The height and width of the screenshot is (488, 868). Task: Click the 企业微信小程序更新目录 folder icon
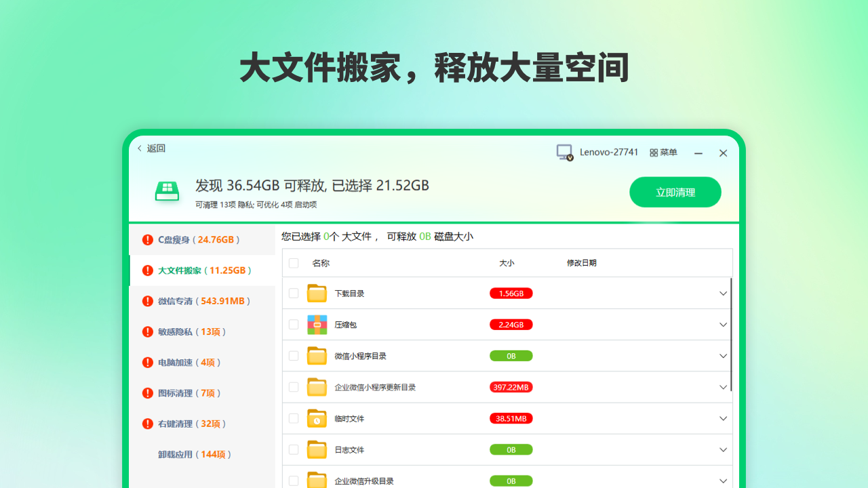(x=317, y=386)
